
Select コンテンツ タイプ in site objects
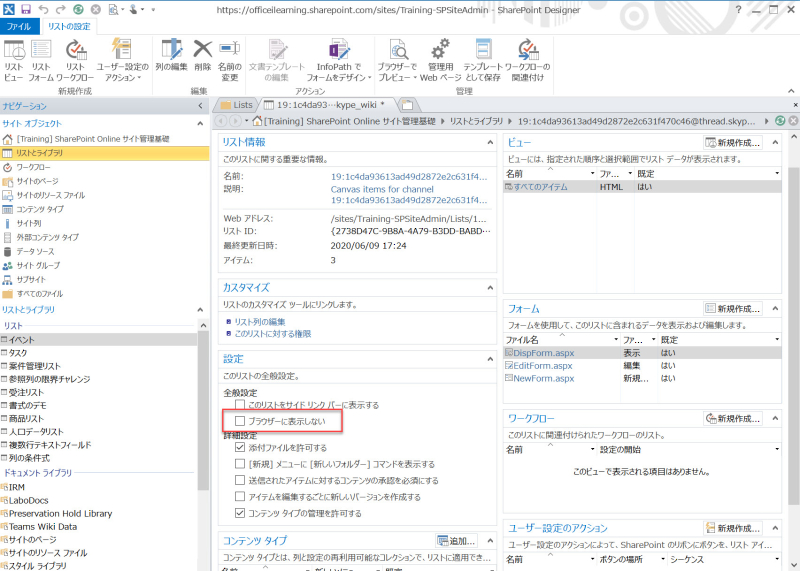coord(40,209)
